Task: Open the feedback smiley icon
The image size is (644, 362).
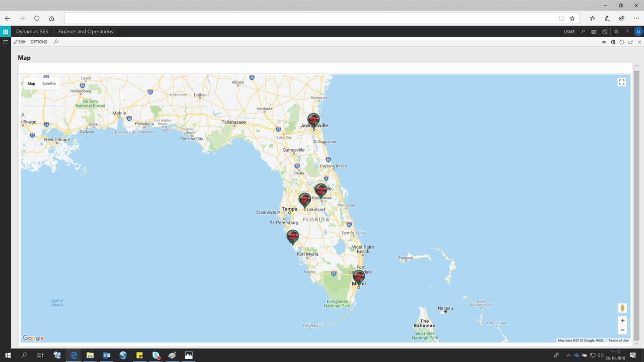Action: pyautogui.click(x=605, y=32)
